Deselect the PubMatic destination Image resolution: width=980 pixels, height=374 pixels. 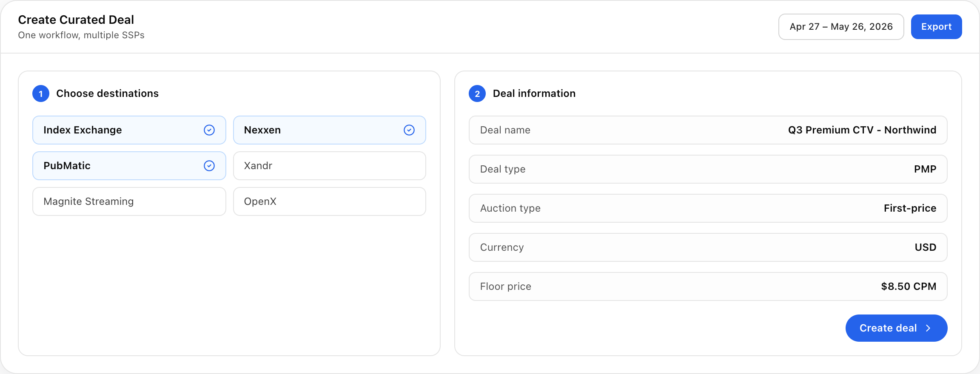click(129, 166)
